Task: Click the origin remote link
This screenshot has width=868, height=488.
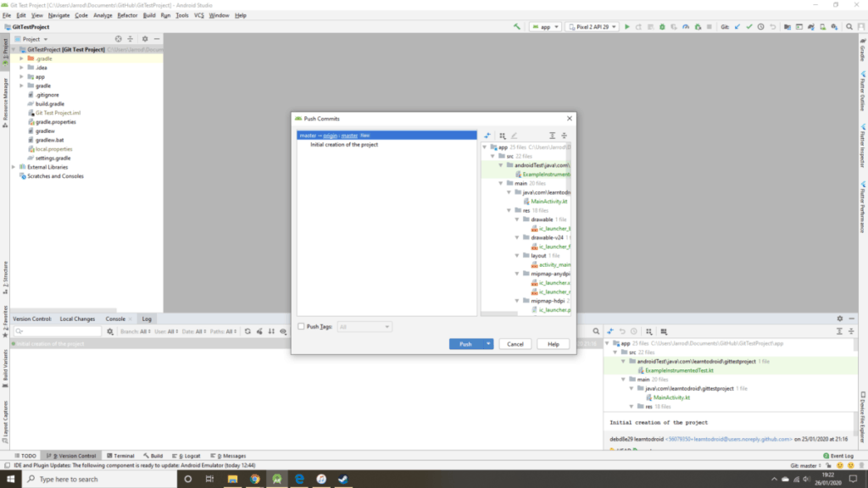Action: coord(329,136)
